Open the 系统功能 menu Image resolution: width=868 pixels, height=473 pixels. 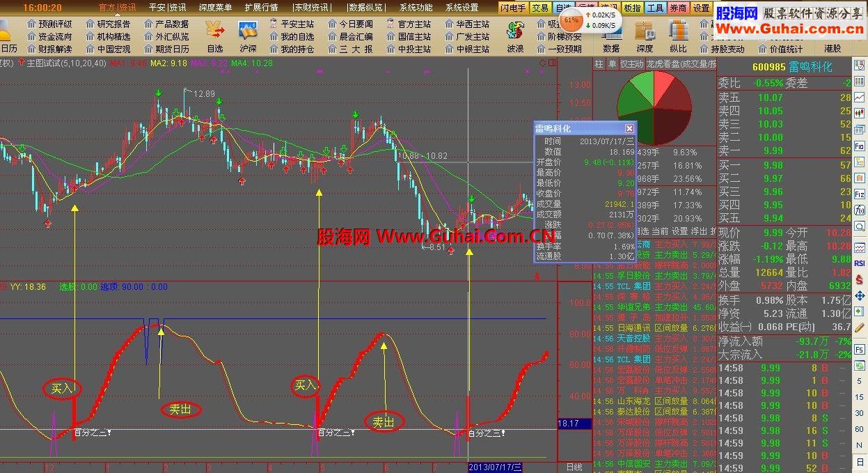tap(416, 8)
